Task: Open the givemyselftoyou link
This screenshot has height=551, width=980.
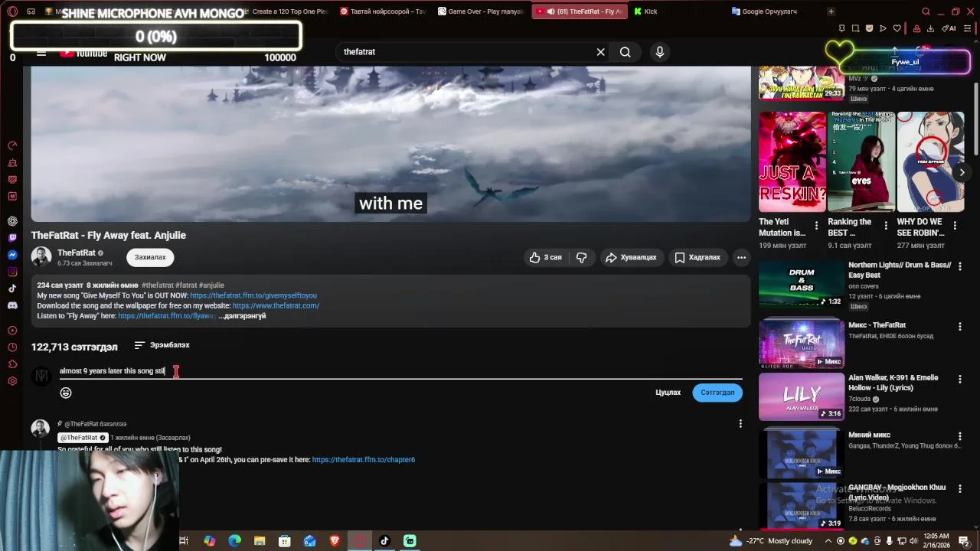Action: (x=253, y=295)
